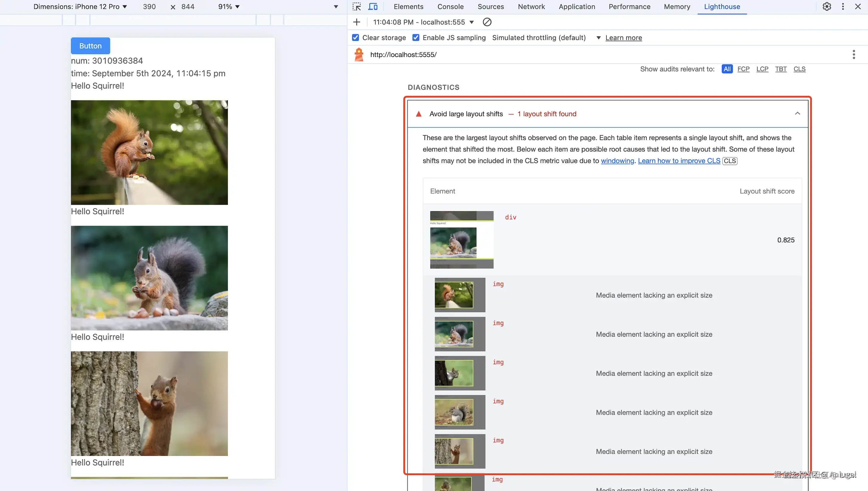This screenshot has width=868, height=491.
Task: Collapse the Avoid large layout shifts audit
Action: coord(797,114)
